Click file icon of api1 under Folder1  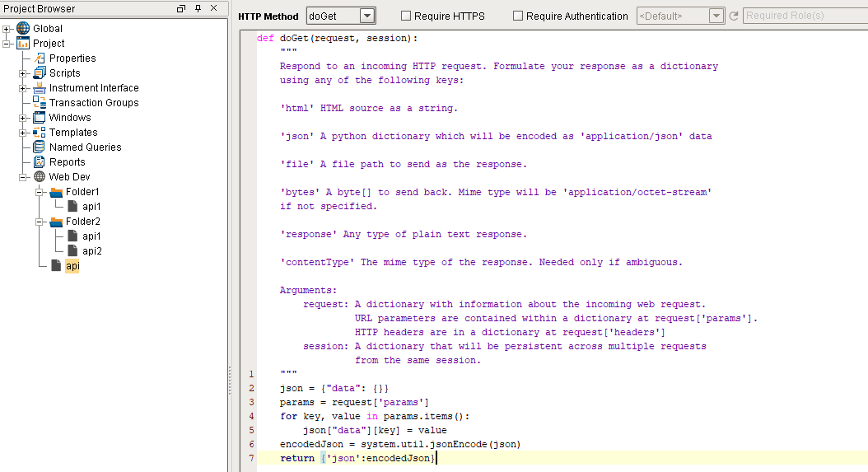tap(72, 207)
